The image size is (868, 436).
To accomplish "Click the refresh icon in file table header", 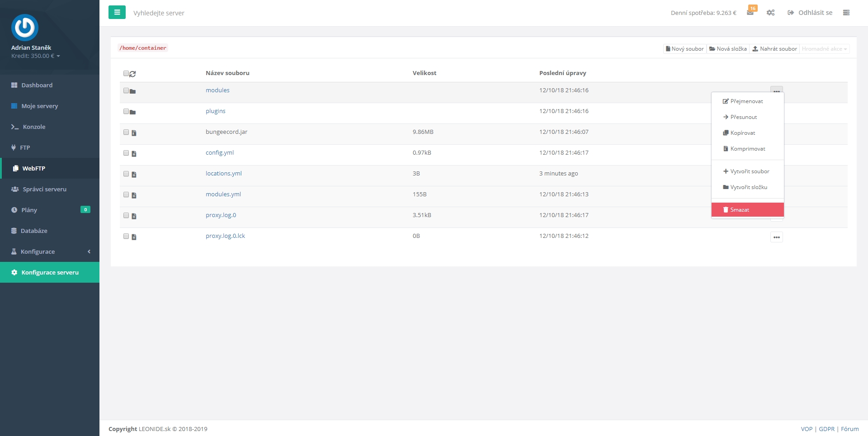I will click(x=132, y=74).
